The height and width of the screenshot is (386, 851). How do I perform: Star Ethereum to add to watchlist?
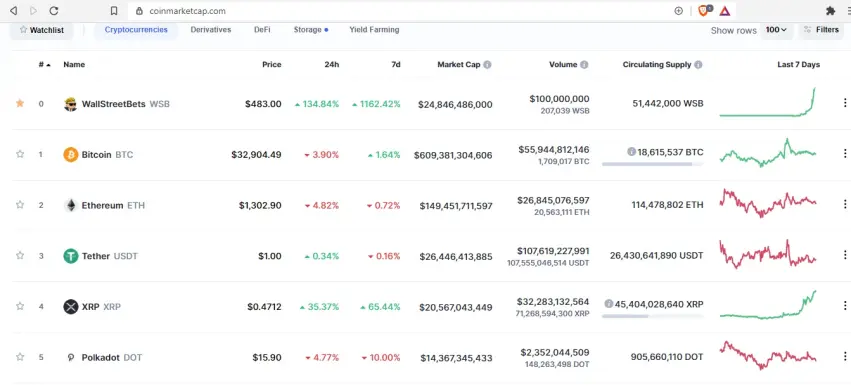pyautogui.click(x=20, y=205)
